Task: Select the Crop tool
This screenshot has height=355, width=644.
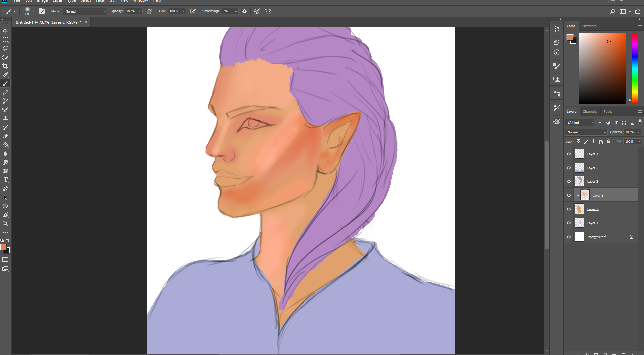Action: [5, 66]
